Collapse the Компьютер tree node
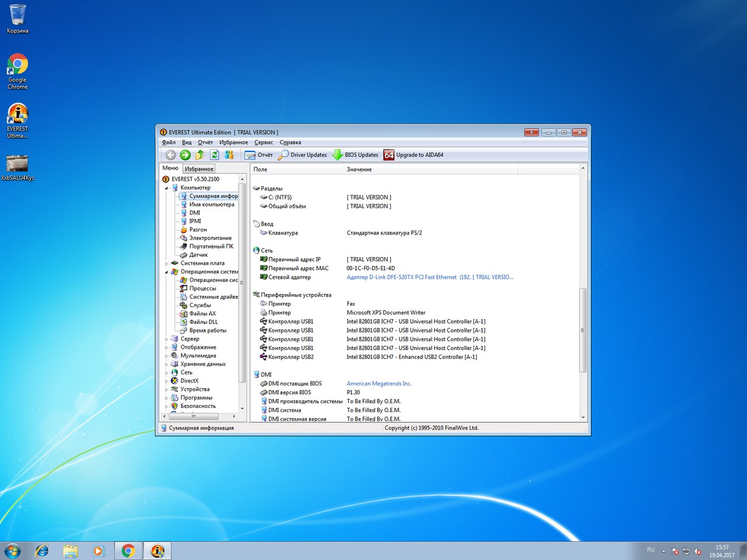The height and width of the screenshot is (560, 747). pos(166,188)
